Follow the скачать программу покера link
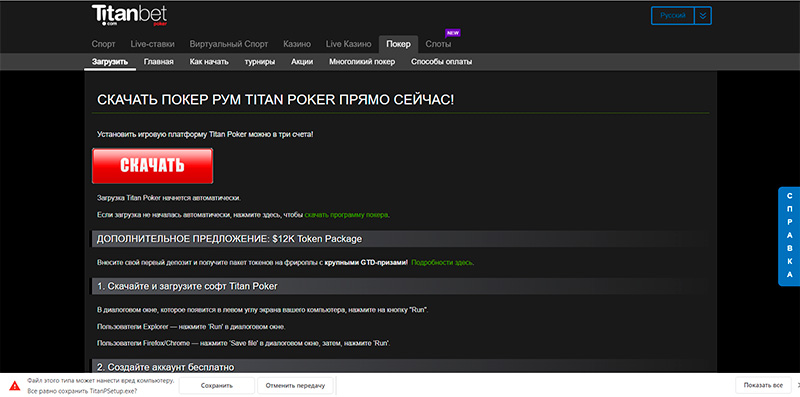The image size is (800, 397). pos(346,215)
